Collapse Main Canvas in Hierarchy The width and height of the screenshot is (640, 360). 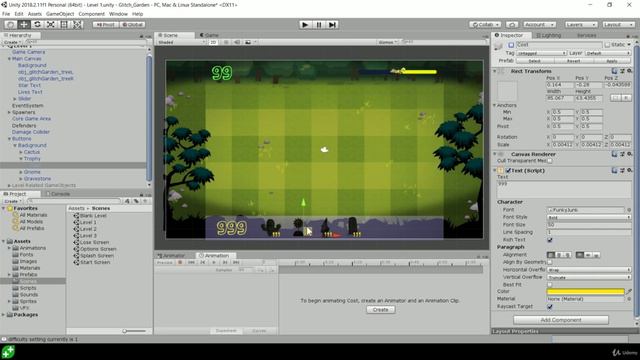[9, 59]
